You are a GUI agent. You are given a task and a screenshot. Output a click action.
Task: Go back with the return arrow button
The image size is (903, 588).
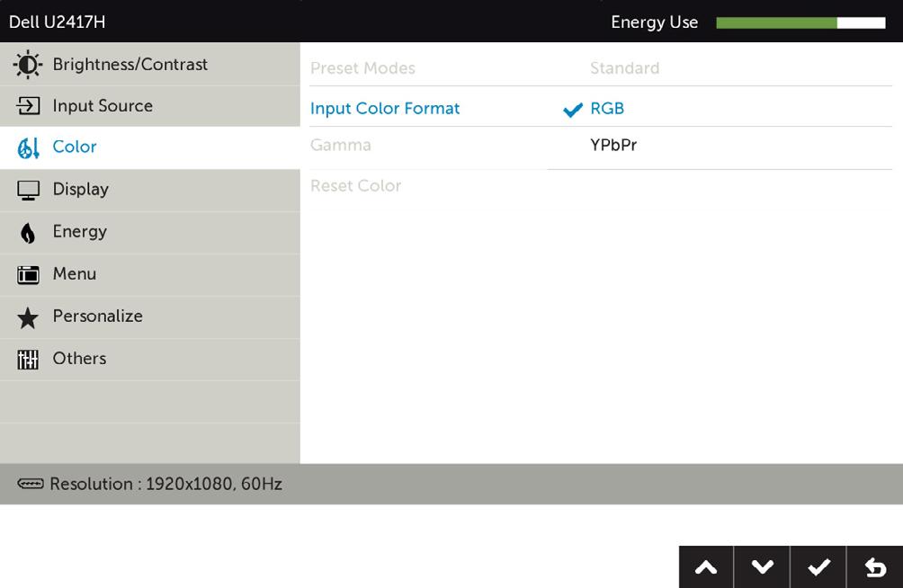point(875,567)
